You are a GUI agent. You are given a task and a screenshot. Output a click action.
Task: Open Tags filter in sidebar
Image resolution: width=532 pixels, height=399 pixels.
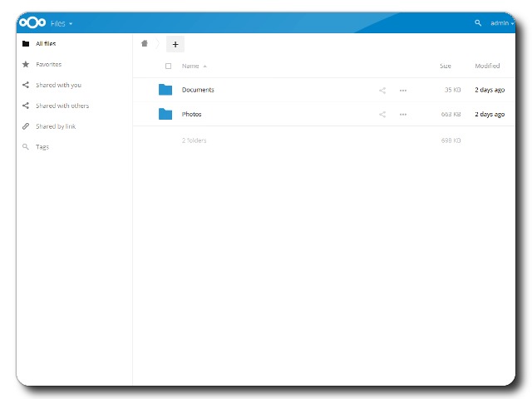click(x=42, y=147)
